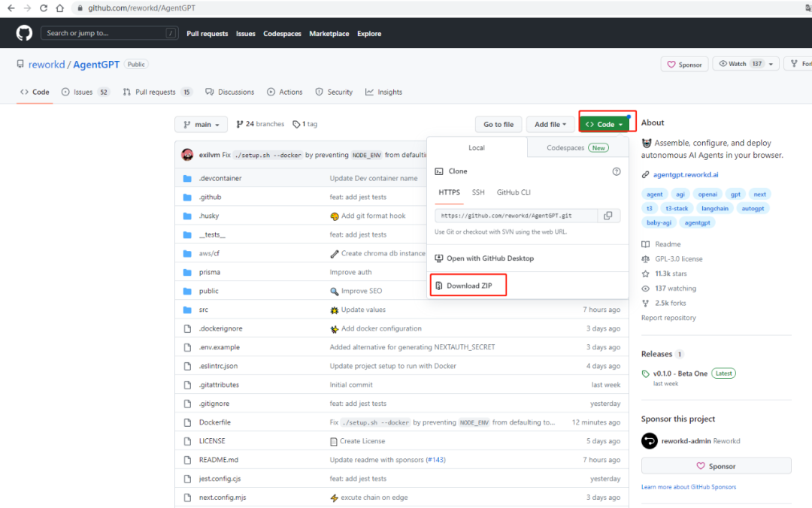Click the autogpt topic tag
812x508 pixels.
[x=753, y=209]
